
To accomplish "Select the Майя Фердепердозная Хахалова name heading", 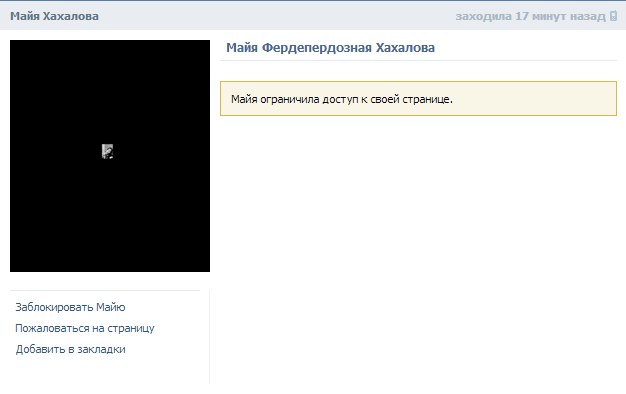I will pos(330,48).
